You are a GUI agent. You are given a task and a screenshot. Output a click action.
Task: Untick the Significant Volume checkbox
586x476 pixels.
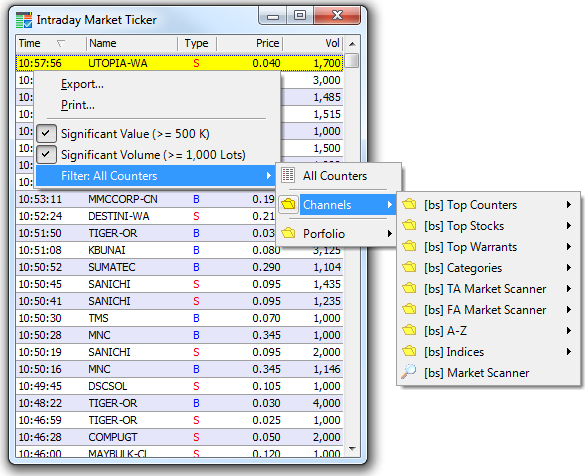click(x=46, y=154)
